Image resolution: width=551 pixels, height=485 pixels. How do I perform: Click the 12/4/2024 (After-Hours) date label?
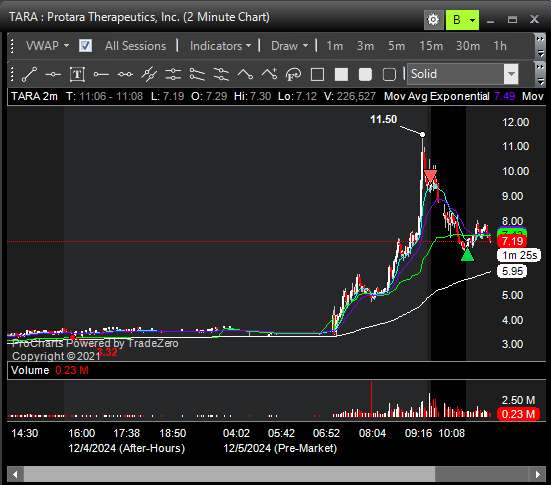[127, 448]
